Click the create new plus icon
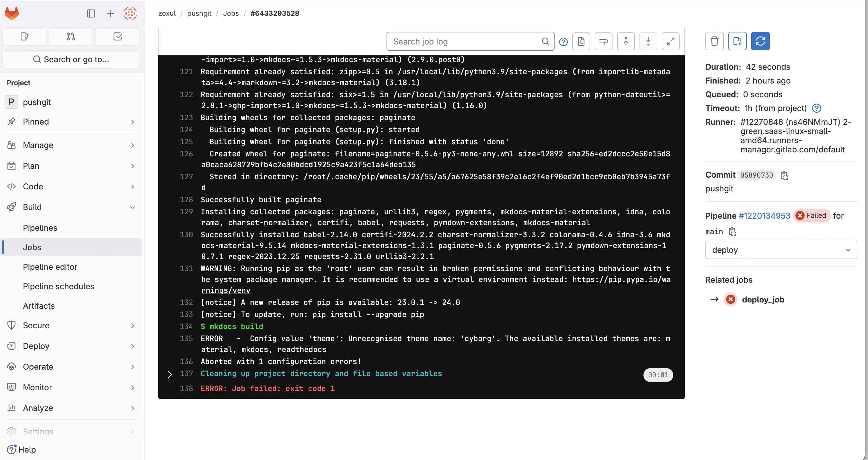 [x=110, y=13]
